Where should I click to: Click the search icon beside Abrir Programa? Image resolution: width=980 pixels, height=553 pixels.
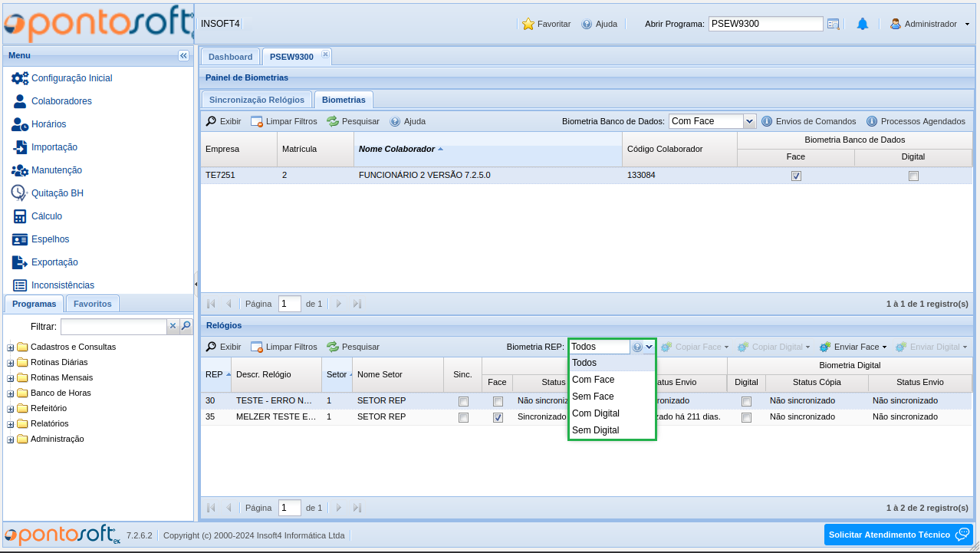point(834,24)
